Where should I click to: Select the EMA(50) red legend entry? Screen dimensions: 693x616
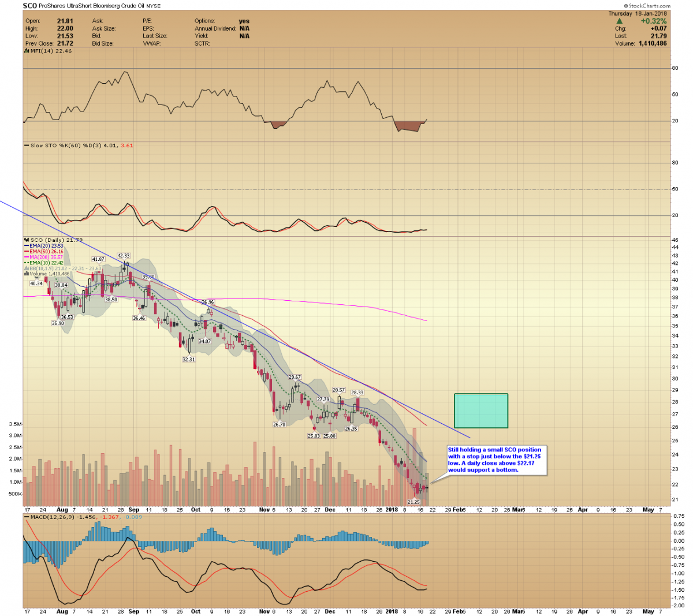point(46,252)
